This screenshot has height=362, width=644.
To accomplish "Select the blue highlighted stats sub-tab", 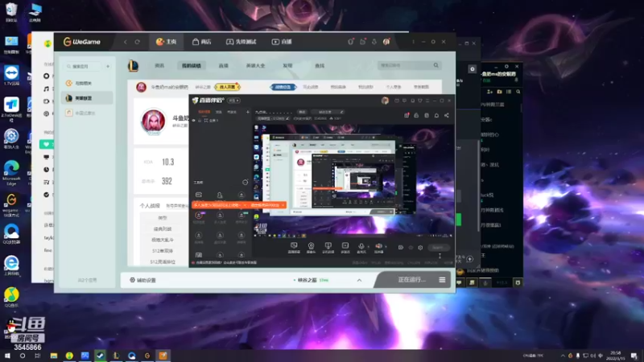I will (283, 87).
